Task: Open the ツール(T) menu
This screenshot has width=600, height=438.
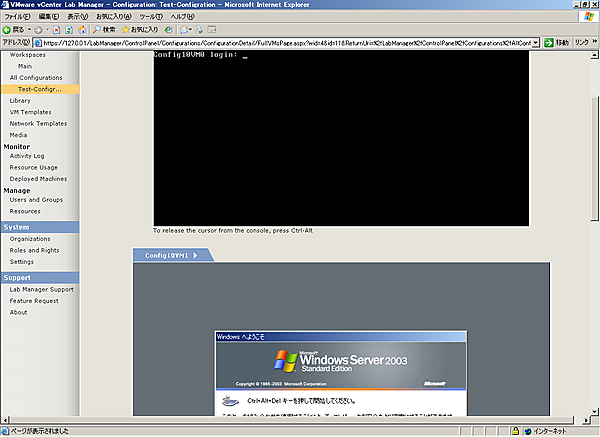Action: (x=151, y=16)
